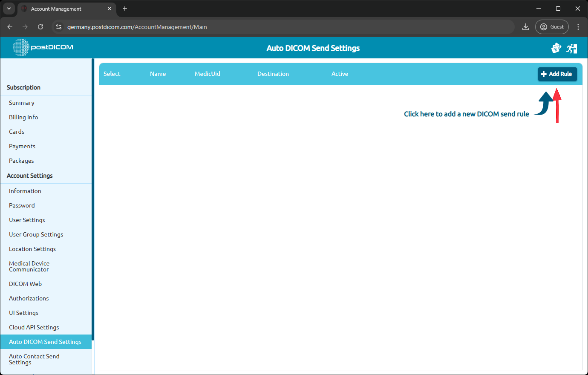Screen dimensions: 588x375
Task: Open the browser's three-dot menu
Action: 578,26
